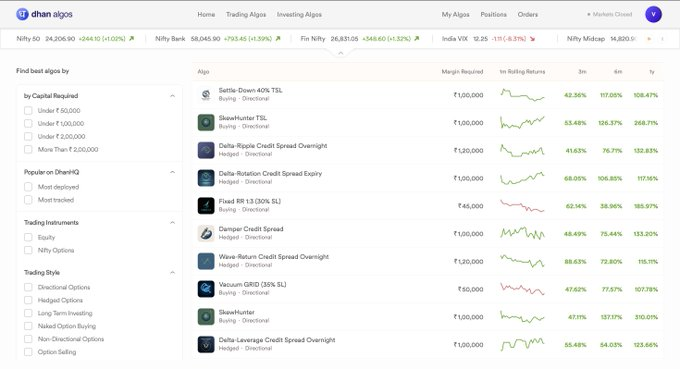Open the plain SkewHunter algo icon
The height and width of the screenshot is (369, 680).
point(206,317)
